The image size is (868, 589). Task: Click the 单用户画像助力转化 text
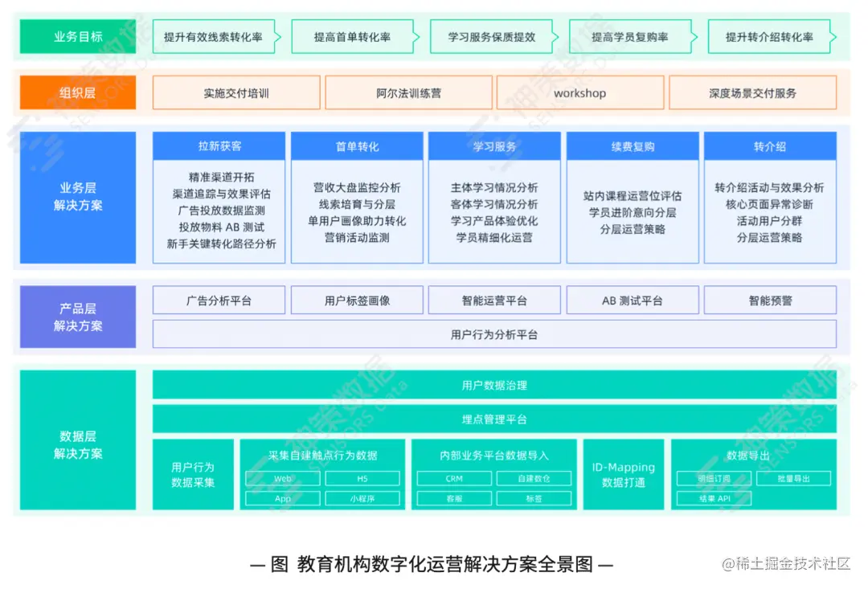click(357, 221)
